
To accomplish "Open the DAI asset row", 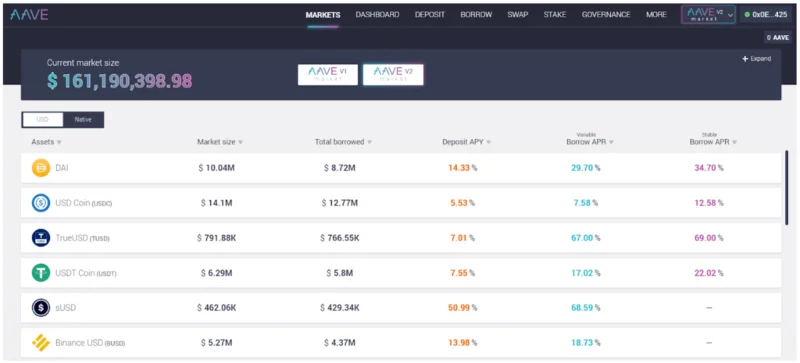I will pyautogui.click(x=401, y=168).
